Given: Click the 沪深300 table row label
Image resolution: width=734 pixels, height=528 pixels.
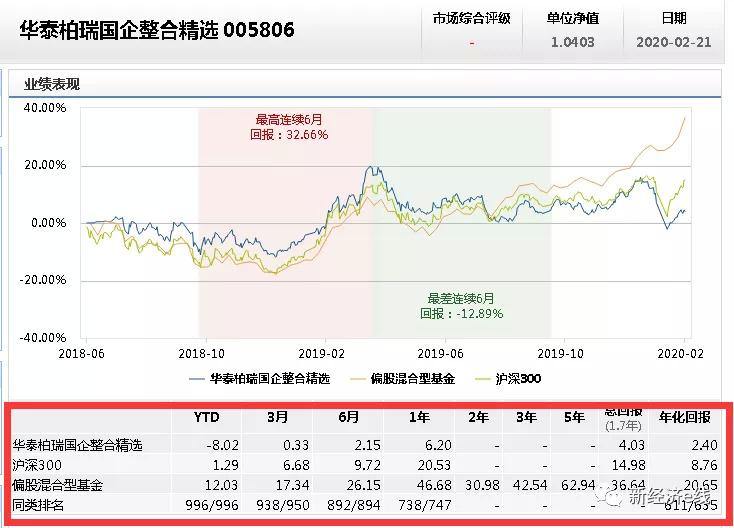Looking at the screenshot, I should click(37, 465).
